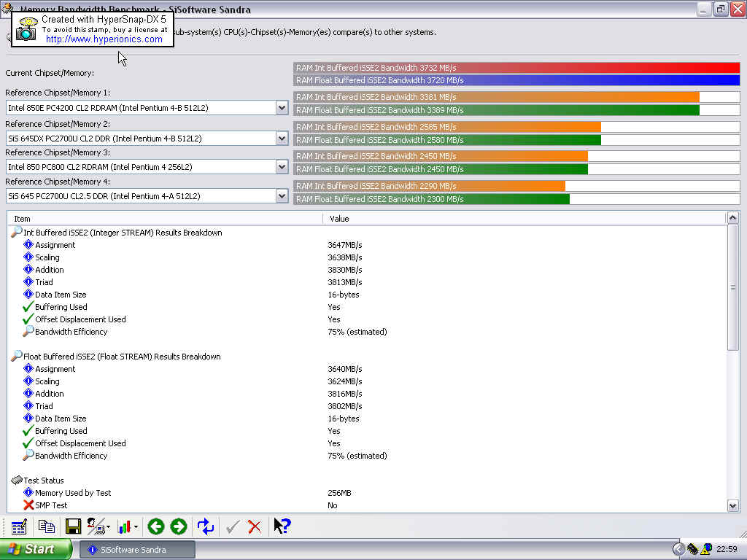Click the green check icon for Offset Displacement Used under Float STREAM
The height and width of the screenshot is (560, 747).
[28, 443]
